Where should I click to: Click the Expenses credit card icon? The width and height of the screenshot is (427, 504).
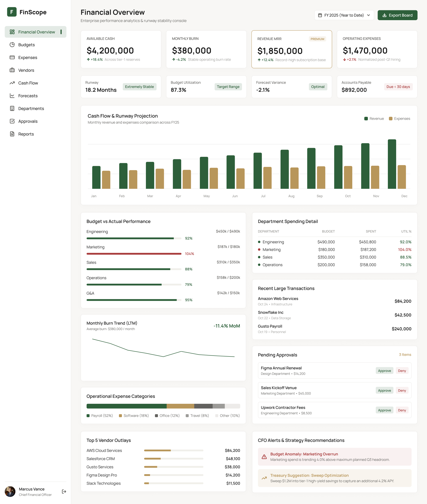pos(12,58)
